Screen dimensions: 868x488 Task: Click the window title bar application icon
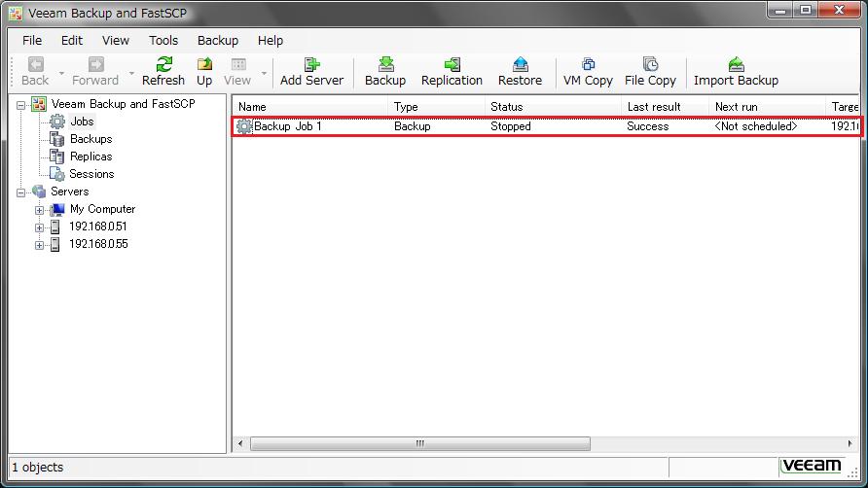tap(16, 13)
